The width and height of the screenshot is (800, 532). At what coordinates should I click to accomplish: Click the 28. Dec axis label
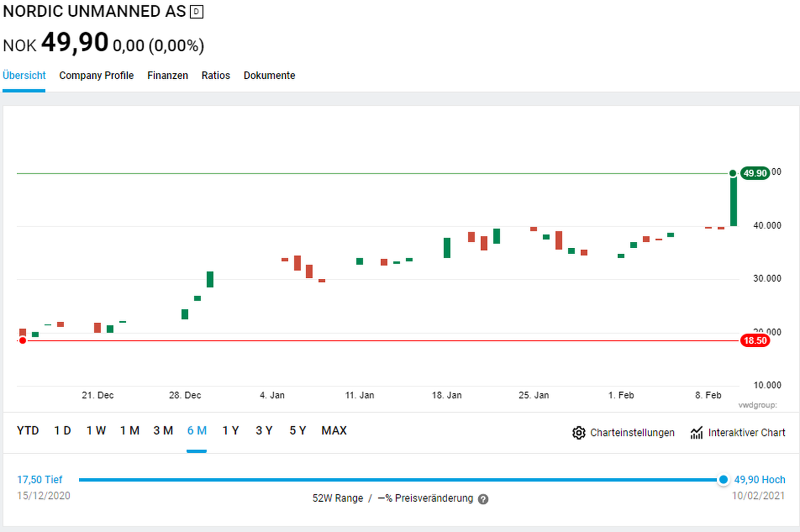click(x=185, y=395)
